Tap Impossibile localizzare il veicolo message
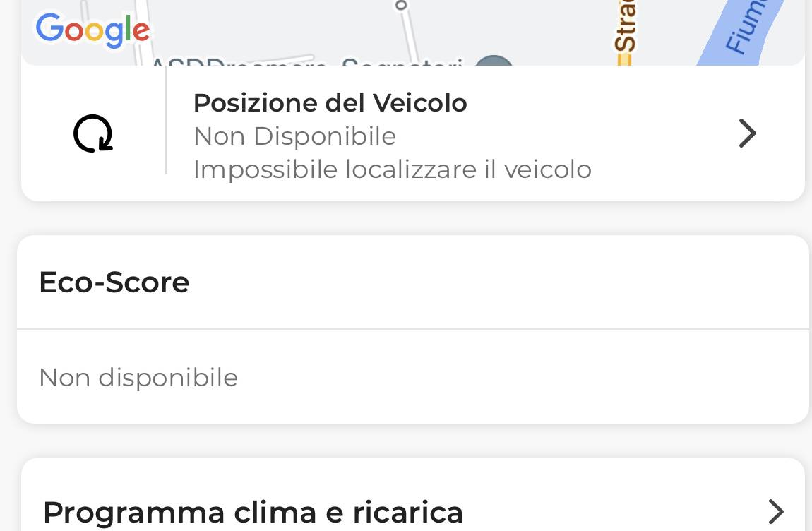The image size is (812, 531). tap(392, 169)
